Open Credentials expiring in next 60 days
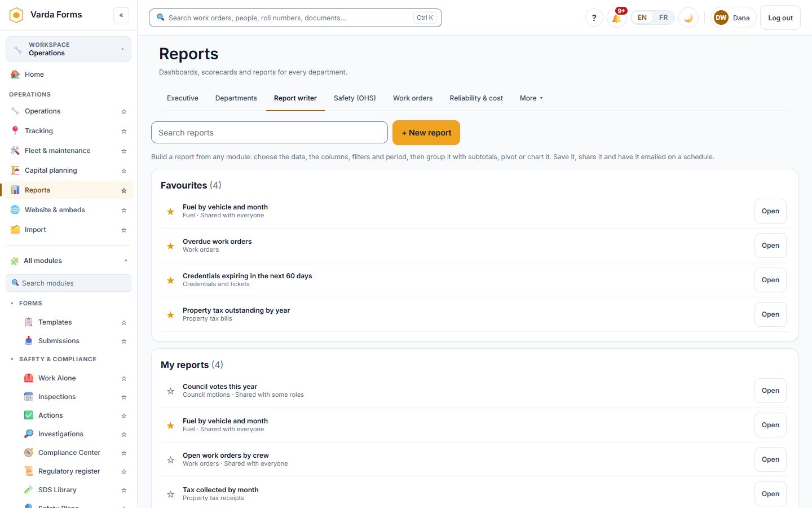 coord(770,280)
